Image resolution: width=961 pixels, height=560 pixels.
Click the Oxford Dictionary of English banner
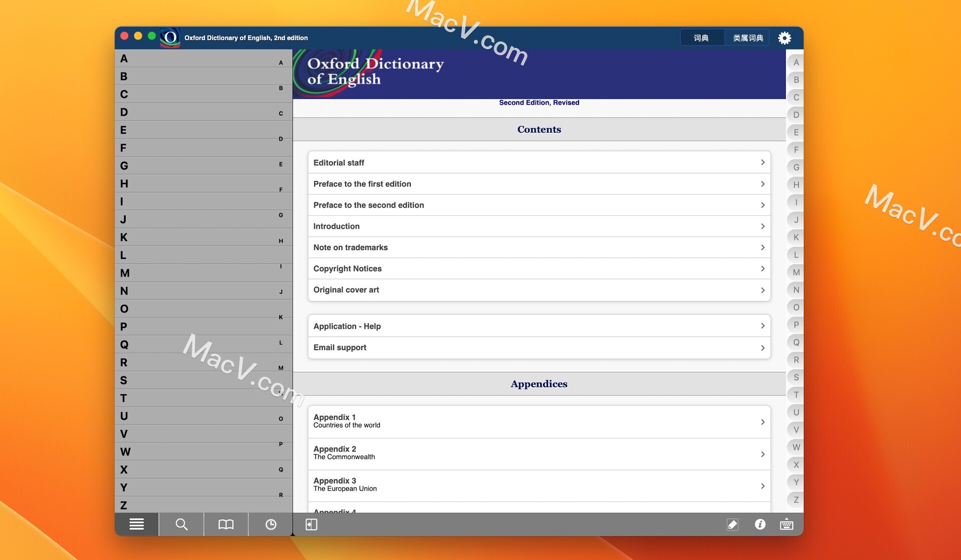click(x=539, y=74)
